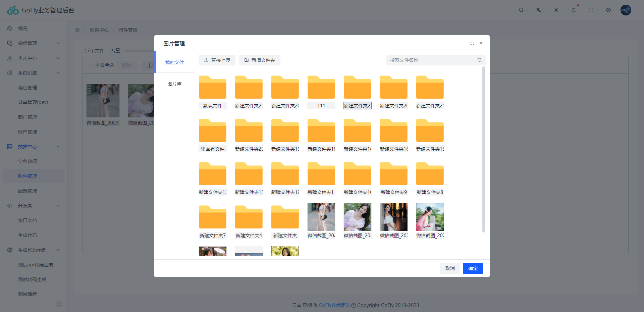Focus the 搜索文件名称 search field
This screenshot has width=644, height=312.
tap(436, 60)
